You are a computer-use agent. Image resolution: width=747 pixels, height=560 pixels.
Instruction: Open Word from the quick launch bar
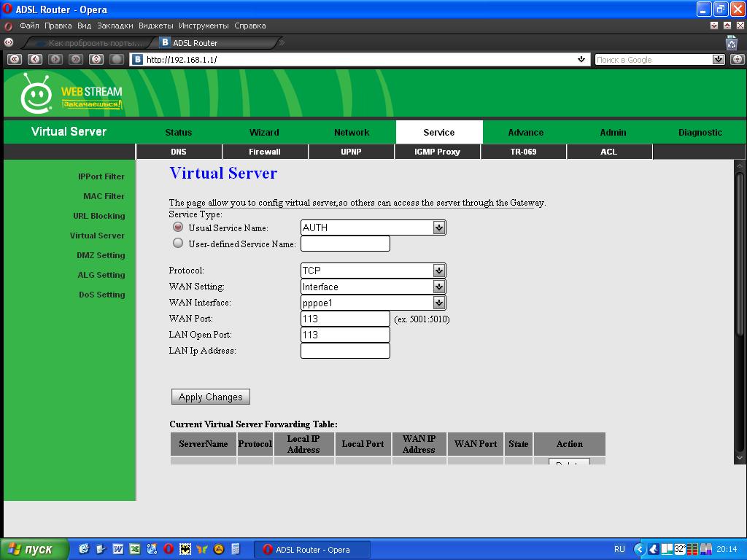[x=117, y=549]
